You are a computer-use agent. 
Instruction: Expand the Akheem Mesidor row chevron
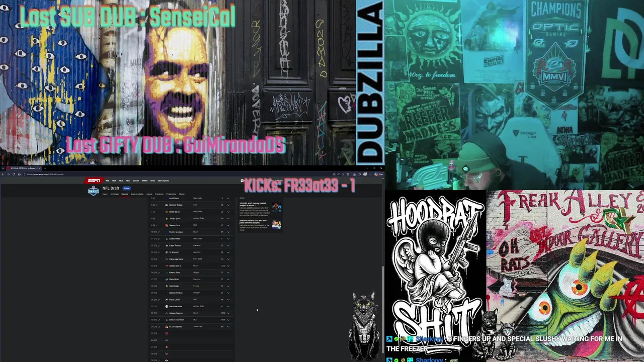[x=228, y=313]
